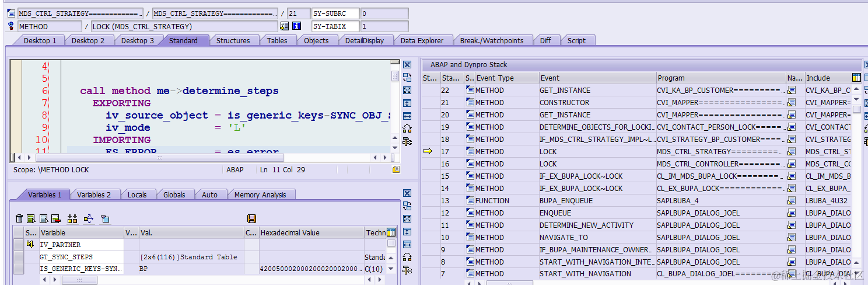Switch to the Tables tab
This screenshot has width=868, height=285.
pos(277,40)
